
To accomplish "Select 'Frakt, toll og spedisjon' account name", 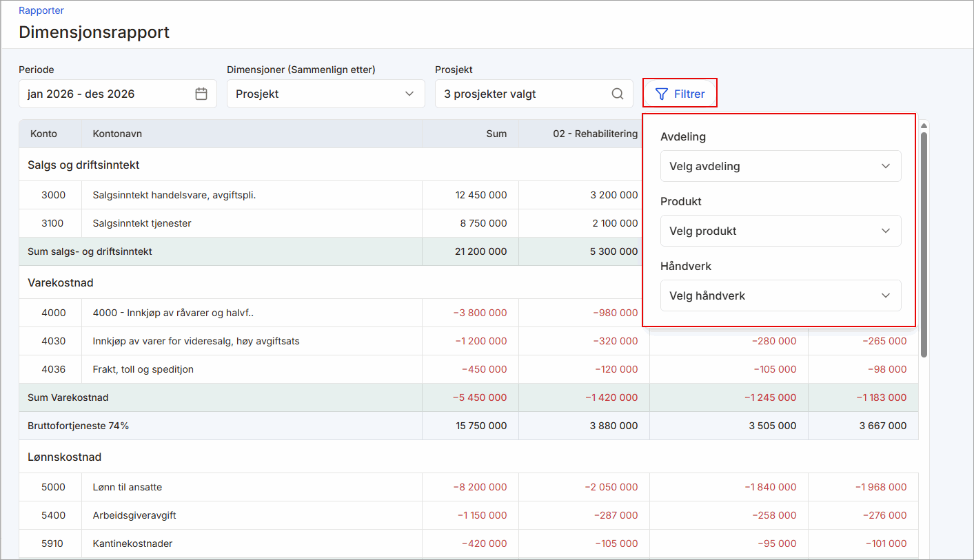I will pos(143,369).
